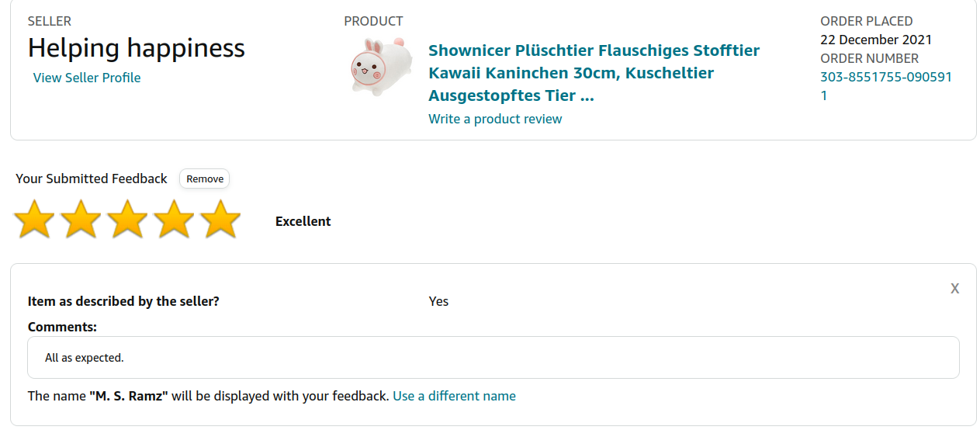
Task: Click the comments box reading All as expected
Action: [x=493, y=358]
